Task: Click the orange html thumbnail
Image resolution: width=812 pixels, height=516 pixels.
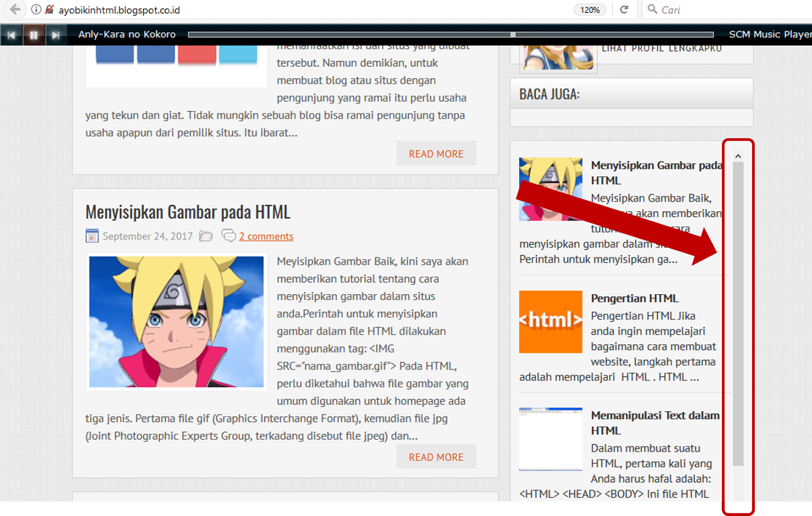Action: point(551,321)
